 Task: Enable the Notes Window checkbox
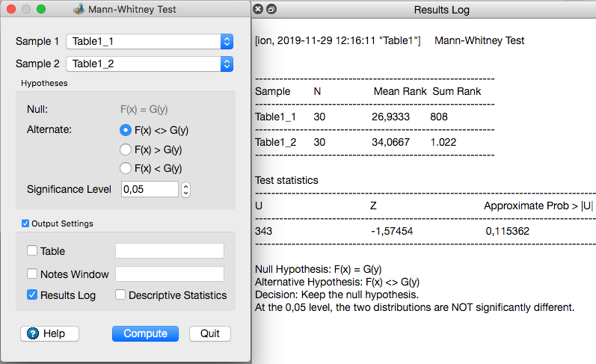32,274
